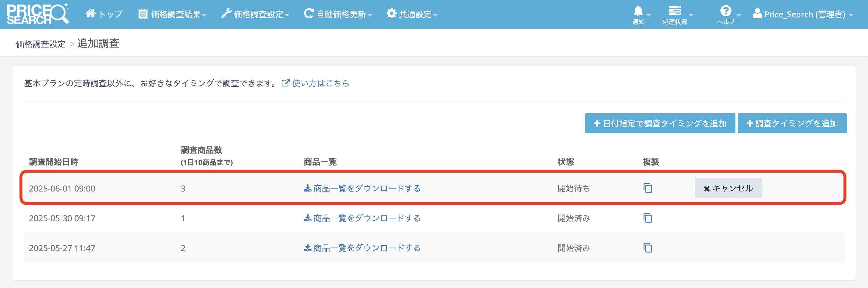This screenshot has height=288, width=868.
Task: Duplicate the 2025-05-30 09:17 survey
Action: click(x=647, y=218)
